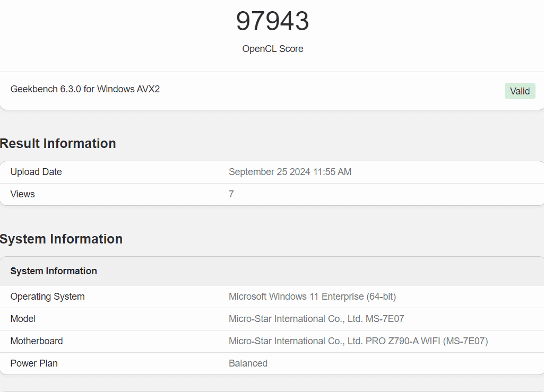Select the Power Plan row label
544x392 pixels.
[x=34, y=363]
